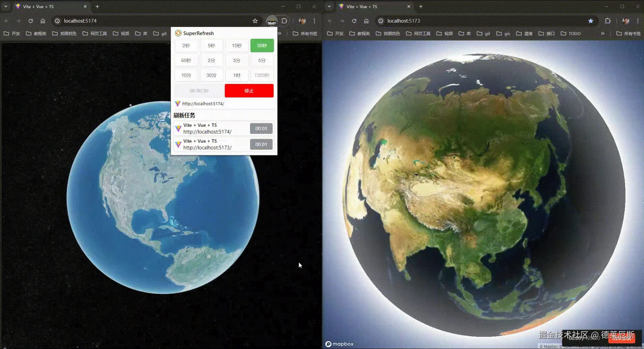Open the 接口 bookmark folder
The image size is (644, 349).
(x=547, y=33)
